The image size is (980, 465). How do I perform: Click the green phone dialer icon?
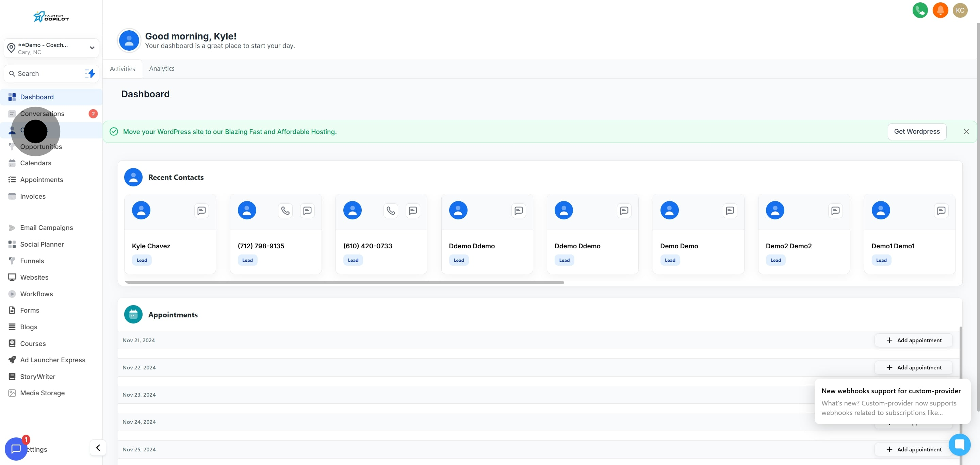(x=919, y=10)
